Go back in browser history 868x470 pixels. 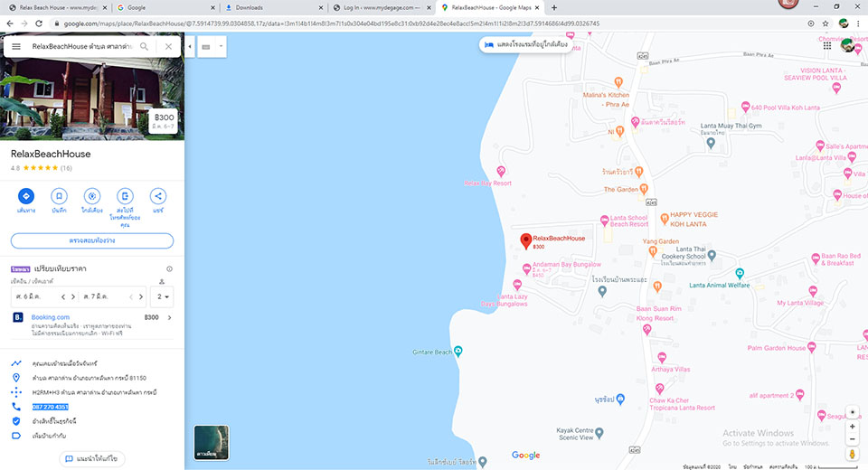pos(9,23)
